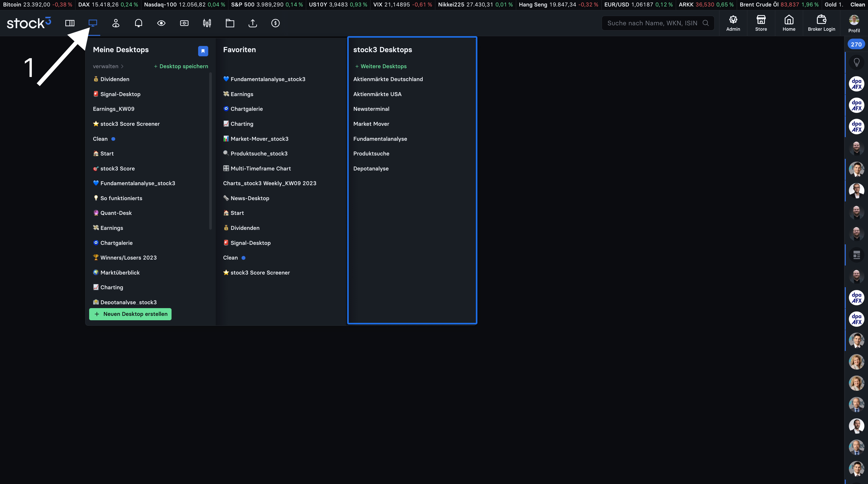
Task: Click Weitere Desktops link
Action: 381,66
